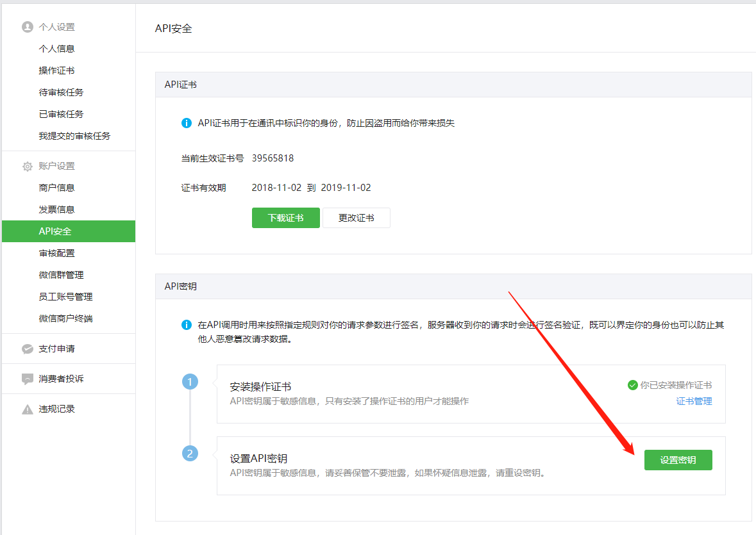Click the 个人设置 person icon

click(27, 27)
